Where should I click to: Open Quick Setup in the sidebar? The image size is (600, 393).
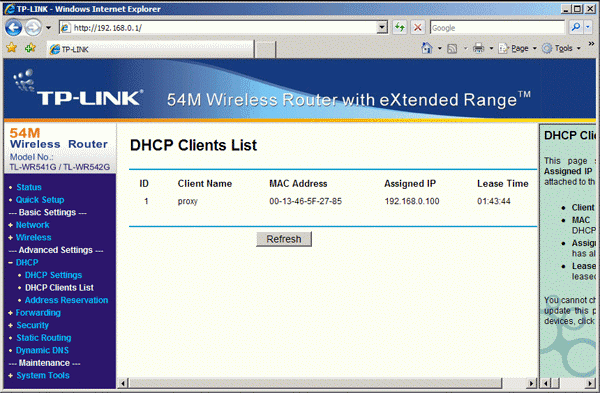pos(40,200)
